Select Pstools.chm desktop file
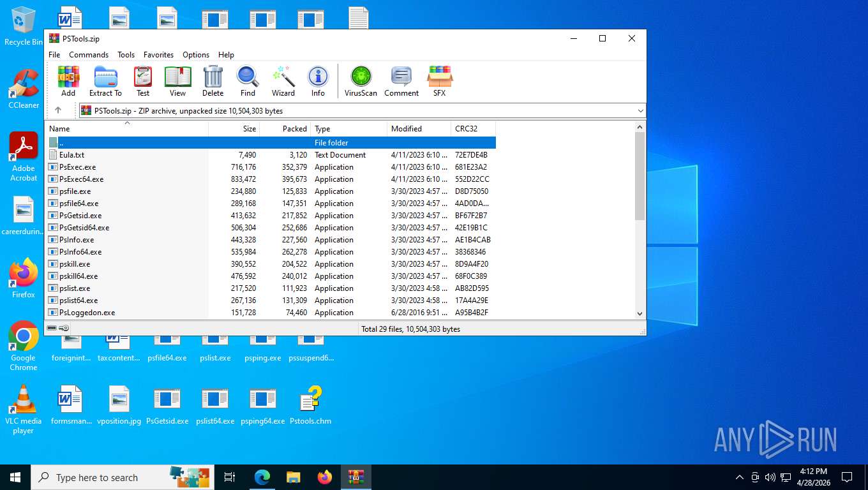 [310, 406]
